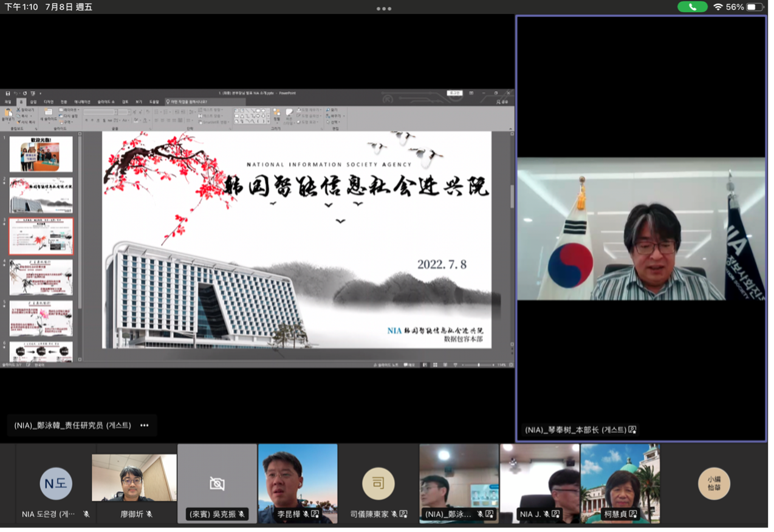Collapse the PowerPoint ribbon with the chevron

[510, 128]
